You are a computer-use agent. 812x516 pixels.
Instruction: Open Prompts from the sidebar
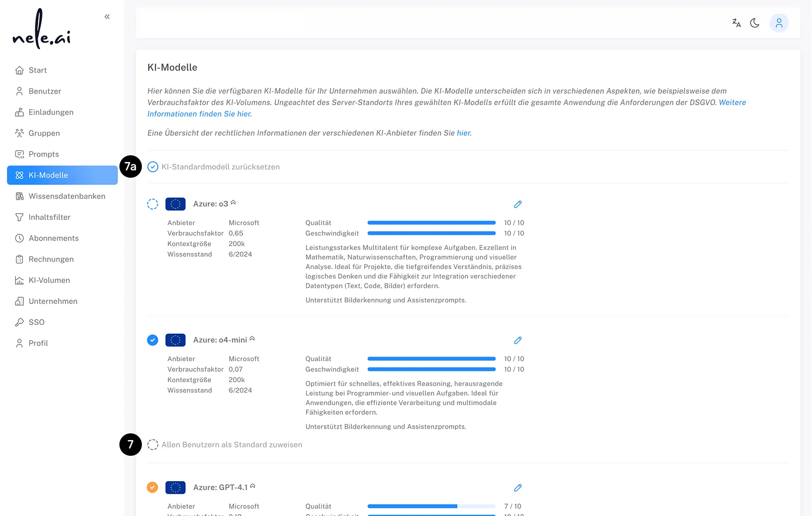click(43, 154)
